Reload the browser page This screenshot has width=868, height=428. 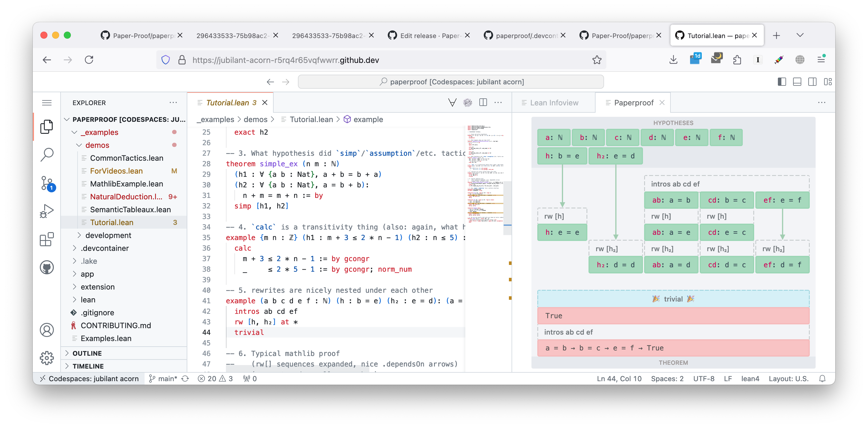coord(89,60)
